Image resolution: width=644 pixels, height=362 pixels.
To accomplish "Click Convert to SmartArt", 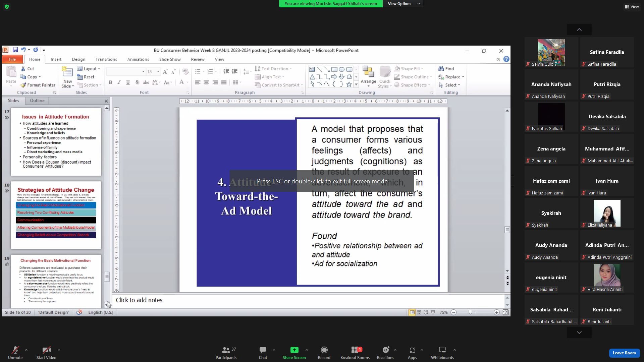I will [279, 85].
